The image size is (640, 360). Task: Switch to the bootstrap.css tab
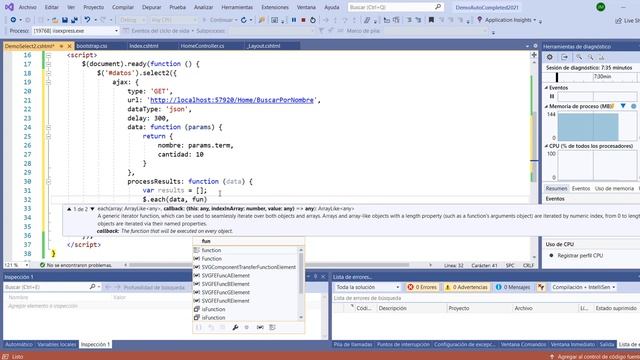pos(92,46)
